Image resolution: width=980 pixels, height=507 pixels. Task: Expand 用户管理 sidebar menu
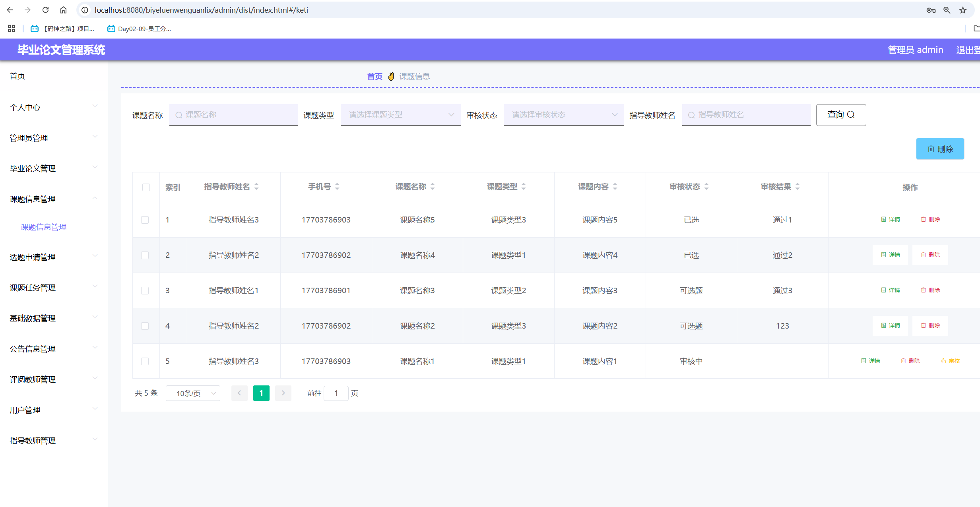(54, 410)
